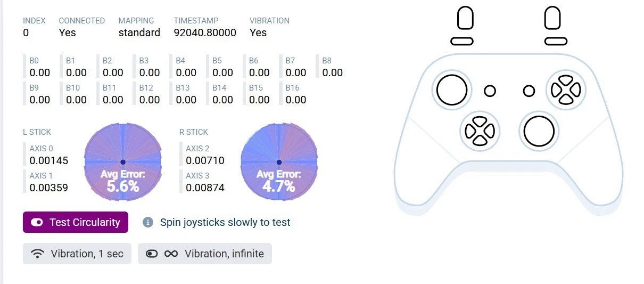This screenshot has width=644, height=284.
Task: Click the right joystick circle on controller diagram
Action: (539, 131)
